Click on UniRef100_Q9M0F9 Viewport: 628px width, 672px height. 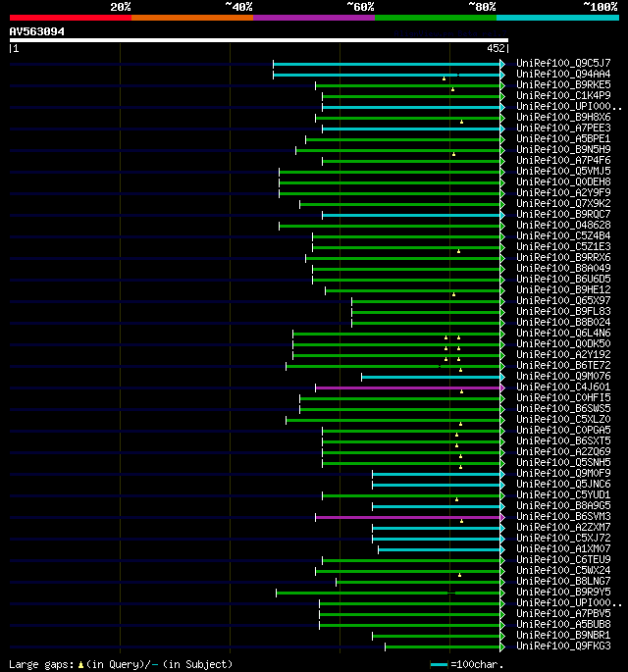tap(563, 473)
